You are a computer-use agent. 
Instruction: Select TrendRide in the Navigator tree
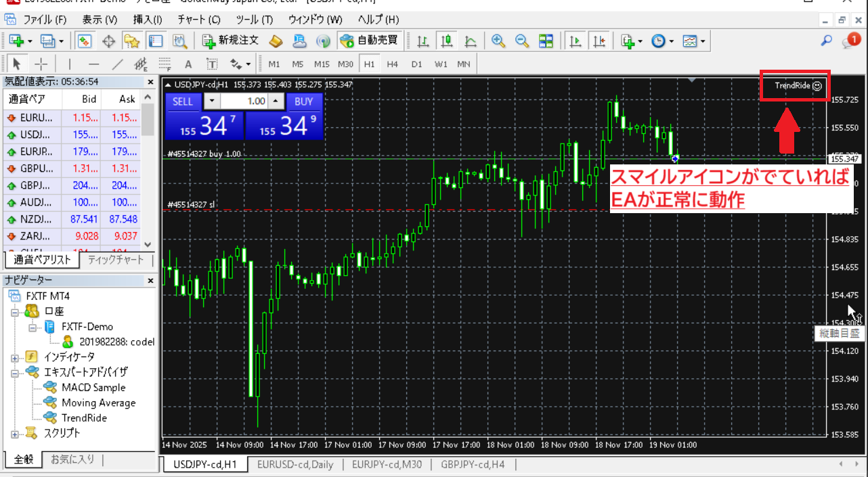[84, 418]
